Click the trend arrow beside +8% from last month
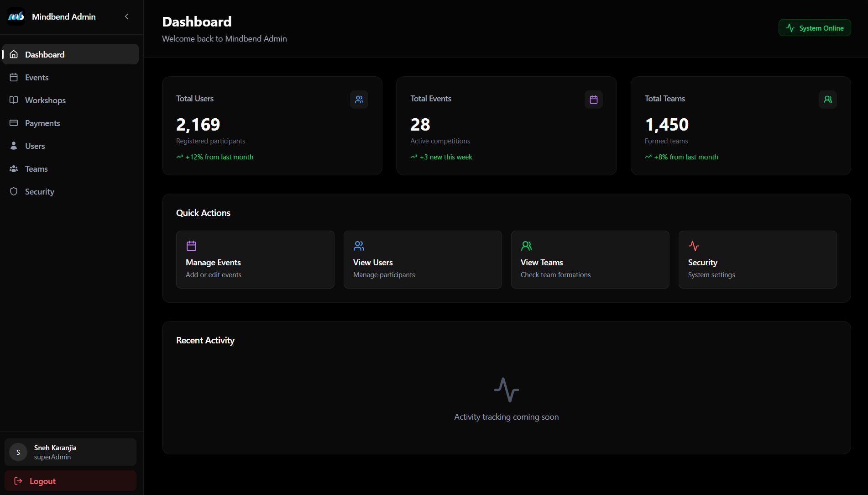This screenshot has width=868, height=495. point(648,157)
